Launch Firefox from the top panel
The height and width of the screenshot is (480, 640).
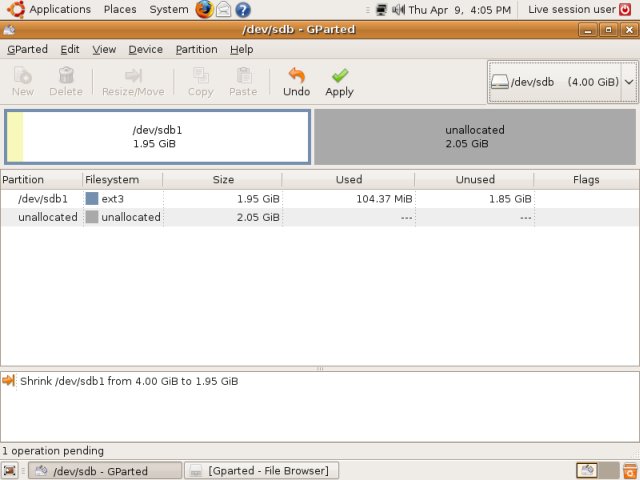pyautogui.click(x=204, y=9)
